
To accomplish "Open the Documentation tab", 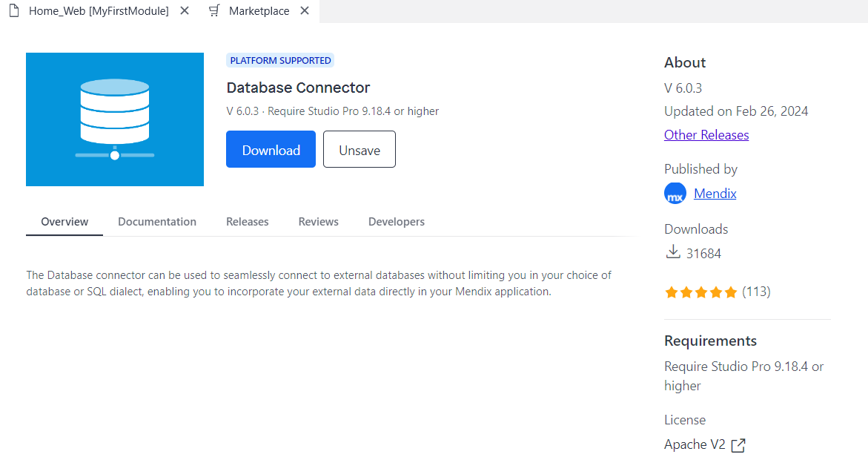I will [x=157, y=222].
